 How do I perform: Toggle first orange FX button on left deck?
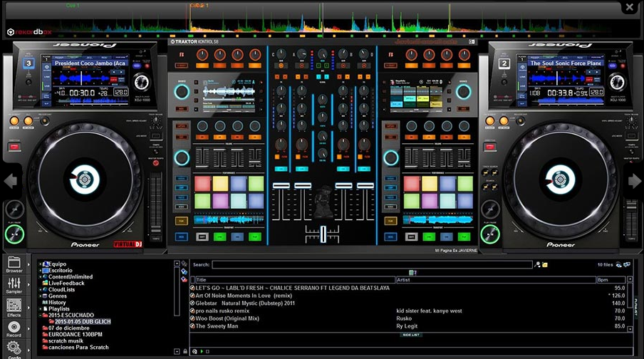click(x=202, y=66)
